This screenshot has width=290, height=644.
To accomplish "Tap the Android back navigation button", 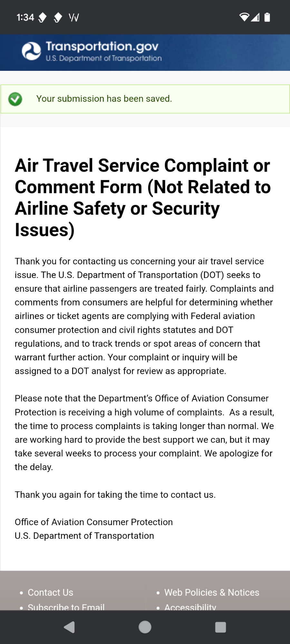I will (x=69, y=627).
